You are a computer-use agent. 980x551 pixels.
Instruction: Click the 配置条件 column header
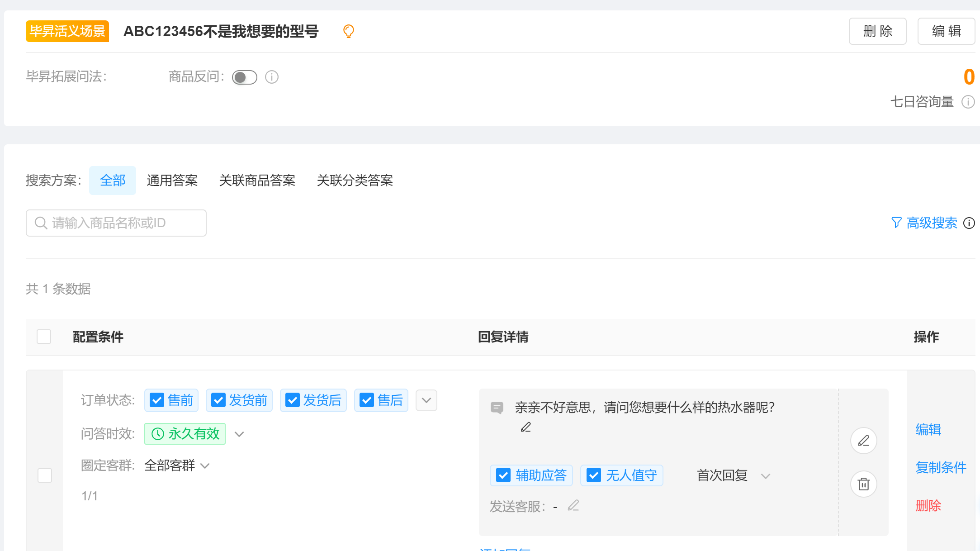click(x=98, y=337)
